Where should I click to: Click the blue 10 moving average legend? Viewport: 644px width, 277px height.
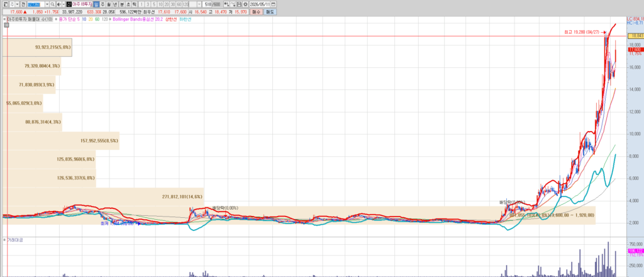[84, 20]
